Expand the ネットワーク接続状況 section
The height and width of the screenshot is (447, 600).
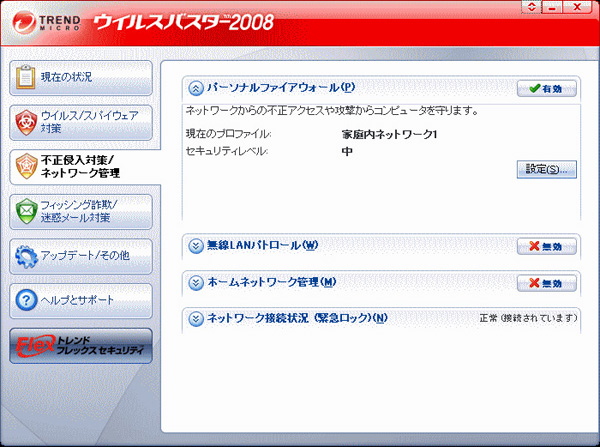(x=196, y=318)
